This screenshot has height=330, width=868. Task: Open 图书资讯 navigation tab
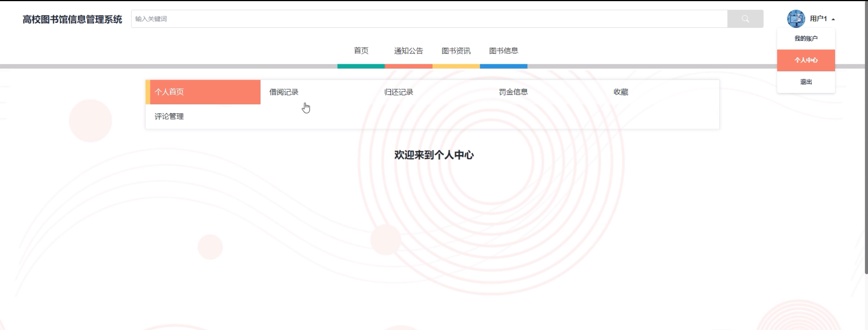456,51
